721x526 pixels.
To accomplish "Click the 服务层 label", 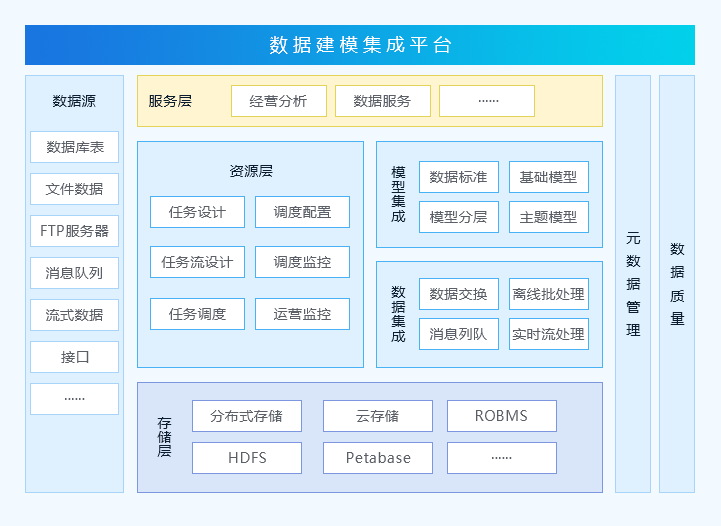I will click(170, 101).
